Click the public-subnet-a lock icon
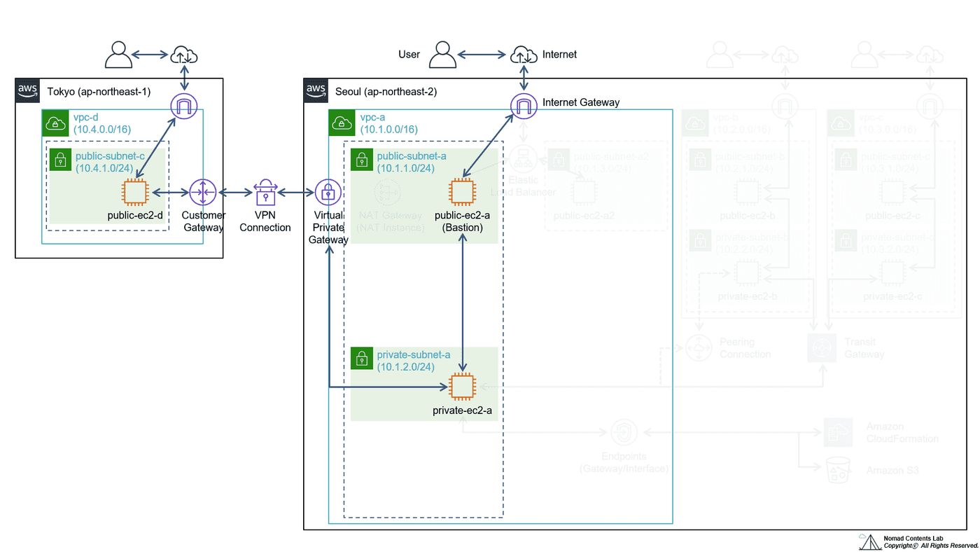 362,160
